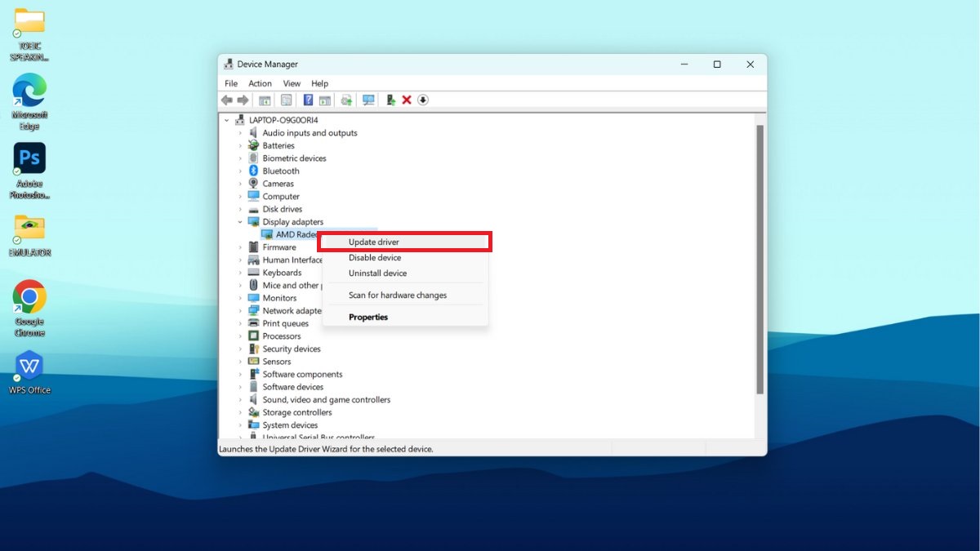Select Uninstall device from the context menu
The height and width of the screenshot is (551, 980).
tap(377, 273)
